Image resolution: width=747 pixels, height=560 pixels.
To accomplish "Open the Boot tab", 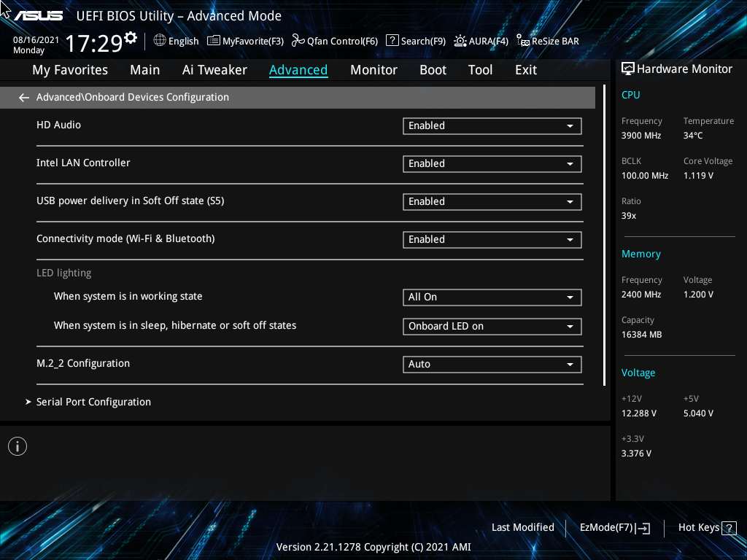I will (433, 70).
